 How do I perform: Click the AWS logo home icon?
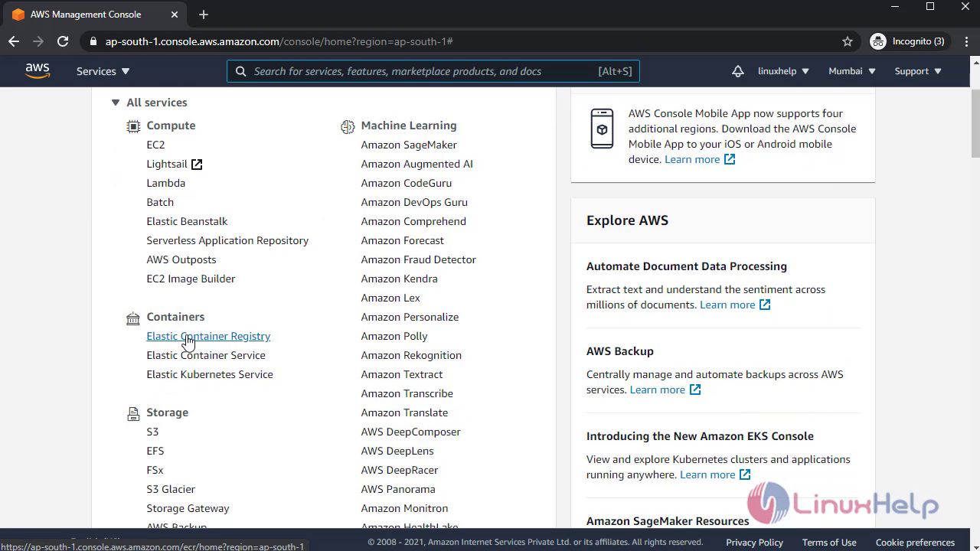click(38, 70)
